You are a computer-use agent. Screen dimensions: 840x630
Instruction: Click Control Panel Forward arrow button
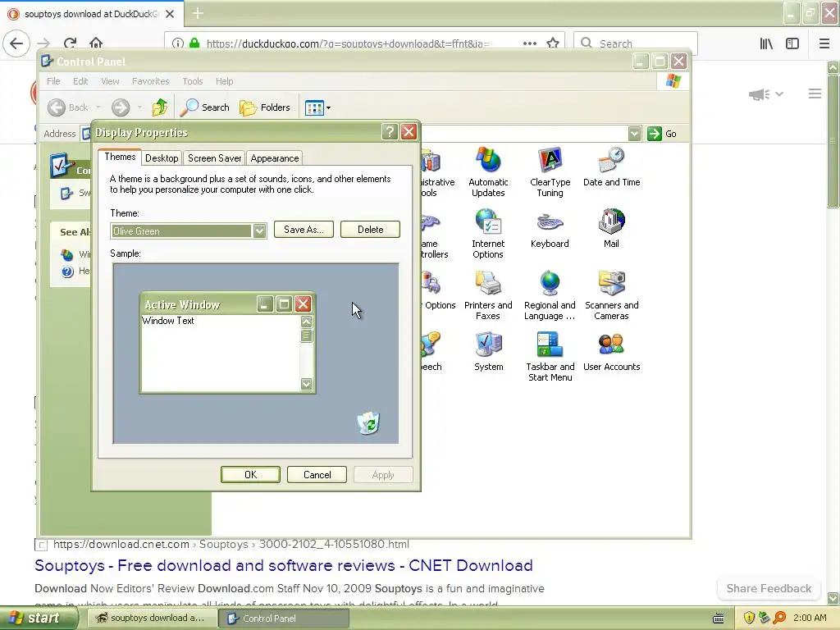tap(121, 107)
